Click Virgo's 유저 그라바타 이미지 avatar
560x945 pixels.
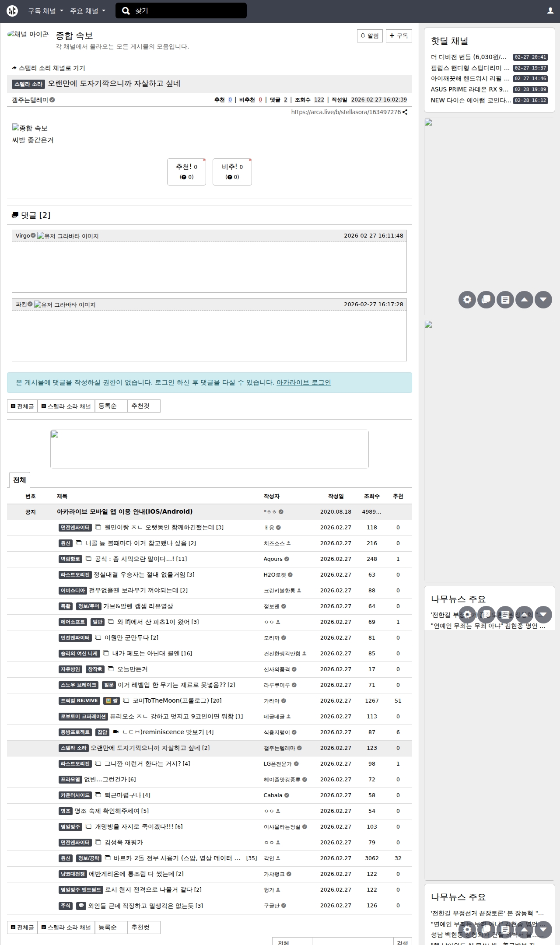[x=68, y=236]
